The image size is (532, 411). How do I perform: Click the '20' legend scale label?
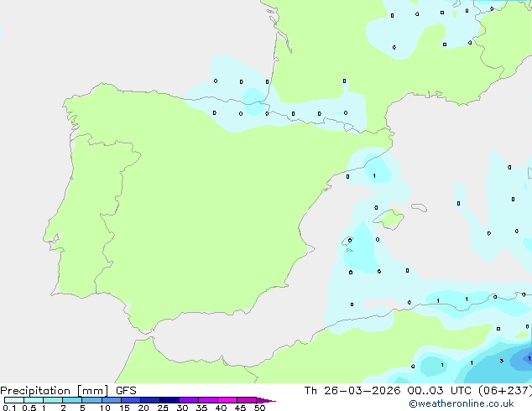143,408
